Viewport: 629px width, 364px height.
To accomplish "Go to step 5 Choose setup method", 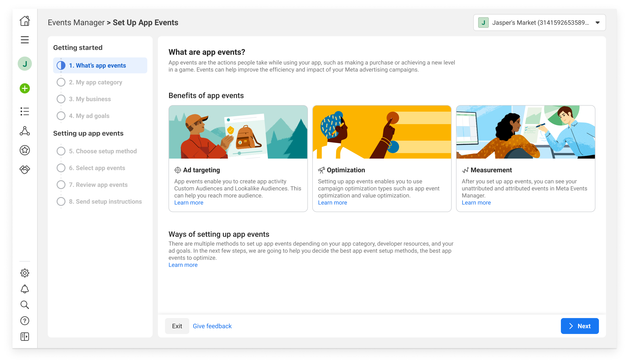I will (x=103, y=151).
